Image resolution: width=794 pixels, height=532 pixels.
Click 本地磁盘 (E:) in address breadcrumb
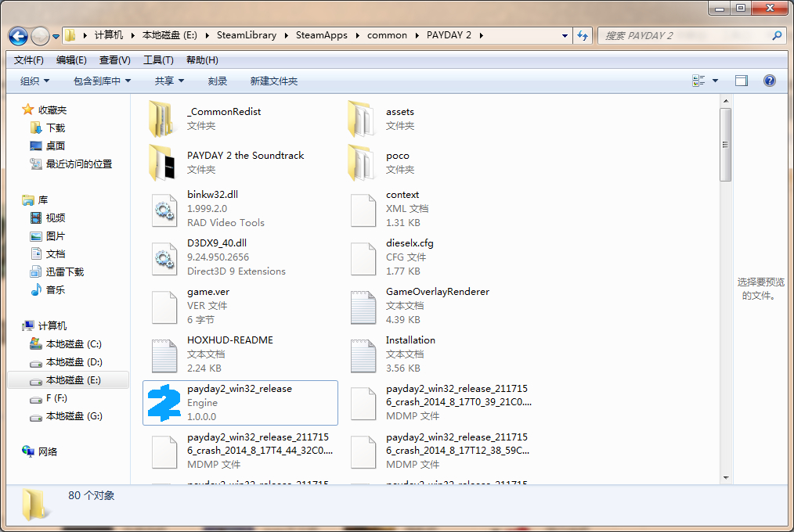point(170,35)
